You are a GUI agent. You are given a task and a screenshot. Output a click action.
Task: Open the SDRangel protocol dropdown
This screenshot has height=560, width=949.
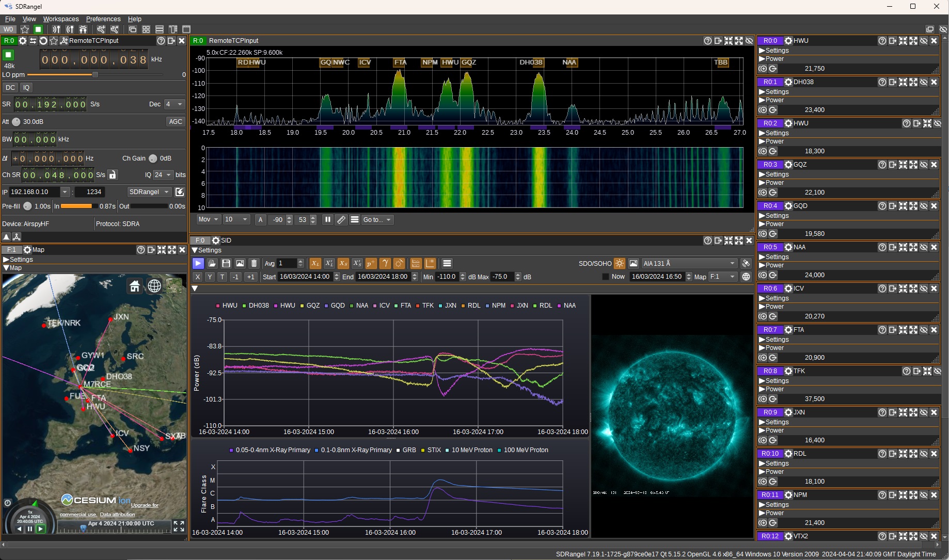[x=149, y=192]
